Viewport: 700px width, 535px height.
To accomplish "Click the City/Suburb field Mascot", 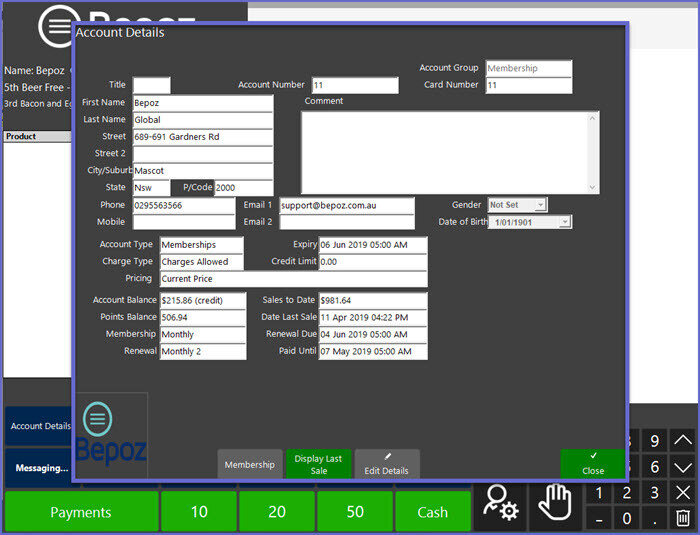I will coord(203,171).
